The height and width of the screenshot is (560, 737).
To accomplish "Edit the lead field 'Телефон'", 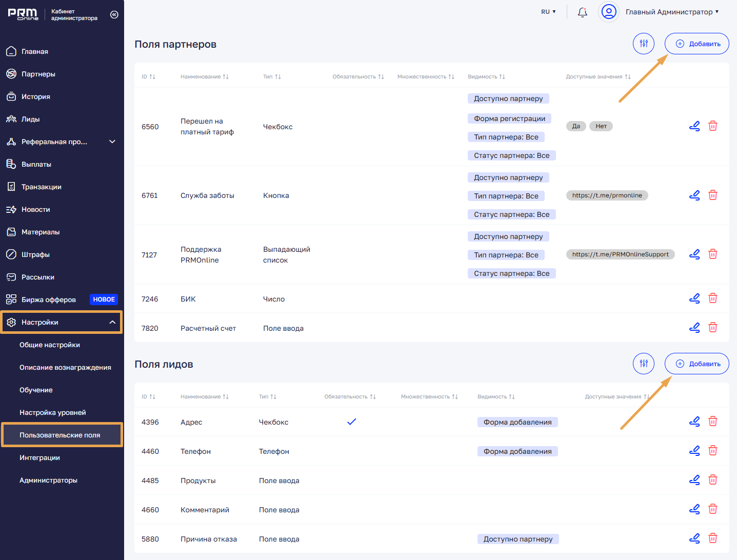I will click(694, 451).
